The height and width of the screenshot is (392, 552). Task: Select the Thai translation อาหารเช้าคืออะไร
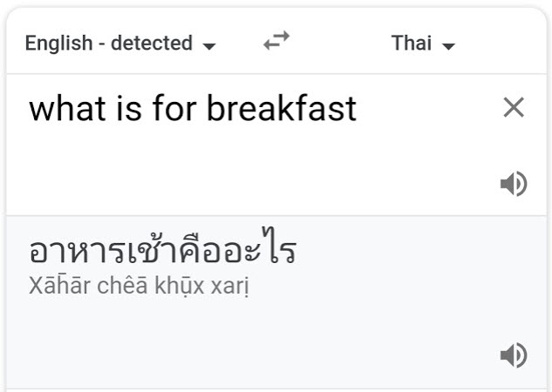tap(163, 247)
